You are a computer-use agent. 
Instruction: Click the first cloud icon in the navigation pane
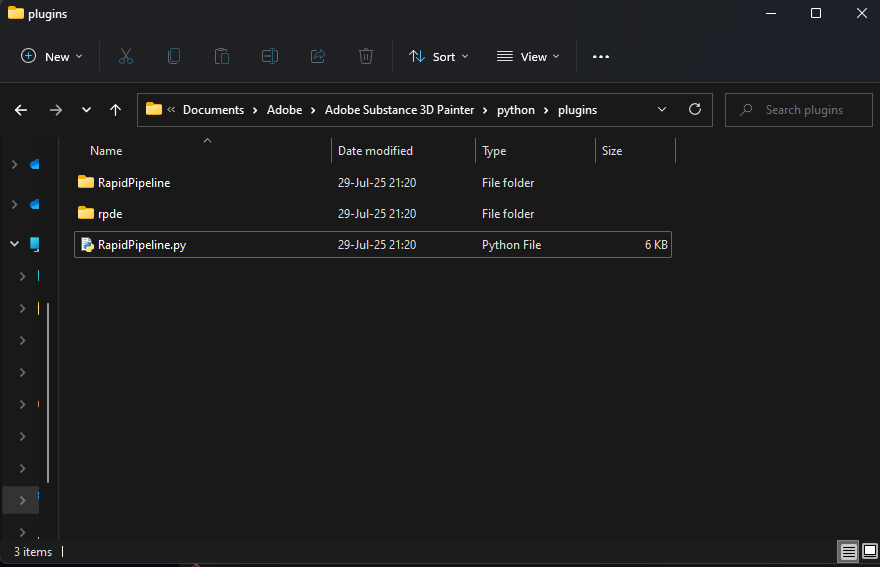35,164
